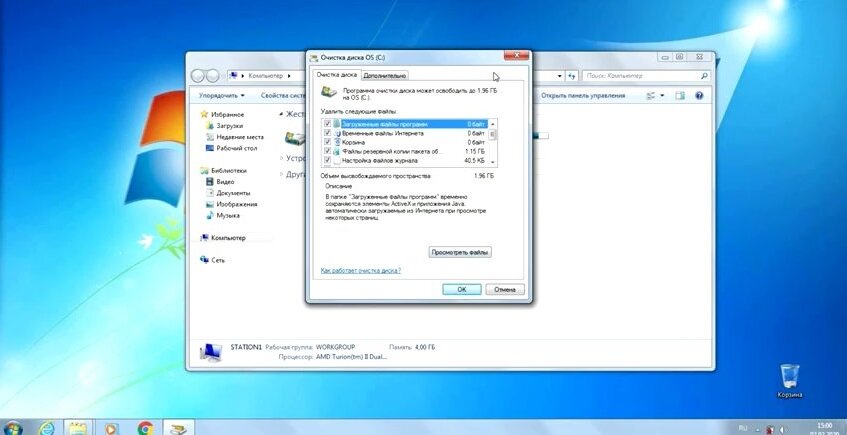The width and height of the screenshot is (847, 435).
Task: Click Свойства системы in Explorer toolbar
Action: tap(283, 96)
